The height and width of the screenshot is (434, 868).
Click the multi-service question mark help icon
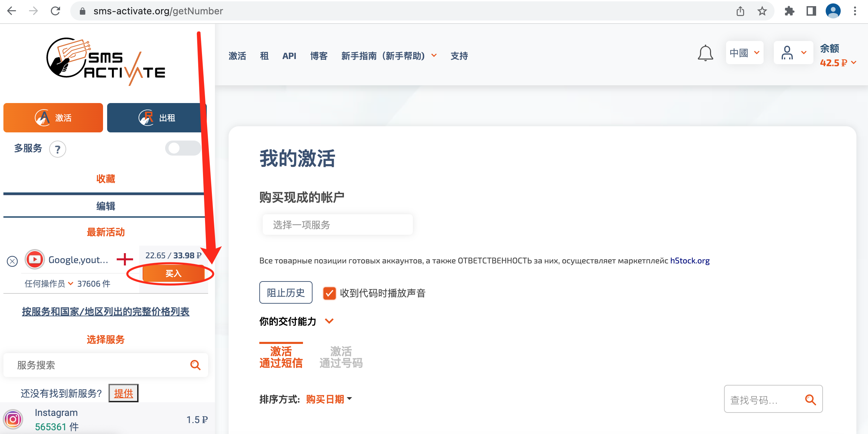pyautogui.click(x=58, y=149)
